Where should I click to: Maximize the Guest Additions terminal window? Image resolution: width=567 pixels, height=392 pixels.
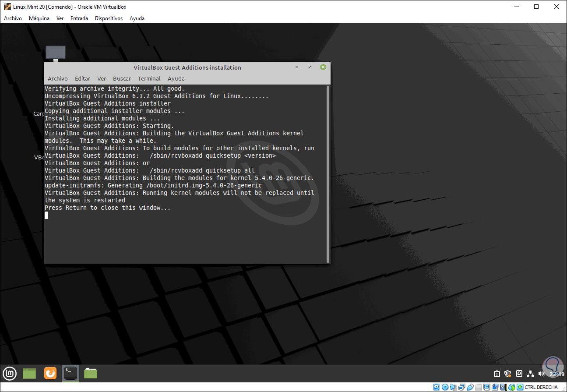[310, 67]
